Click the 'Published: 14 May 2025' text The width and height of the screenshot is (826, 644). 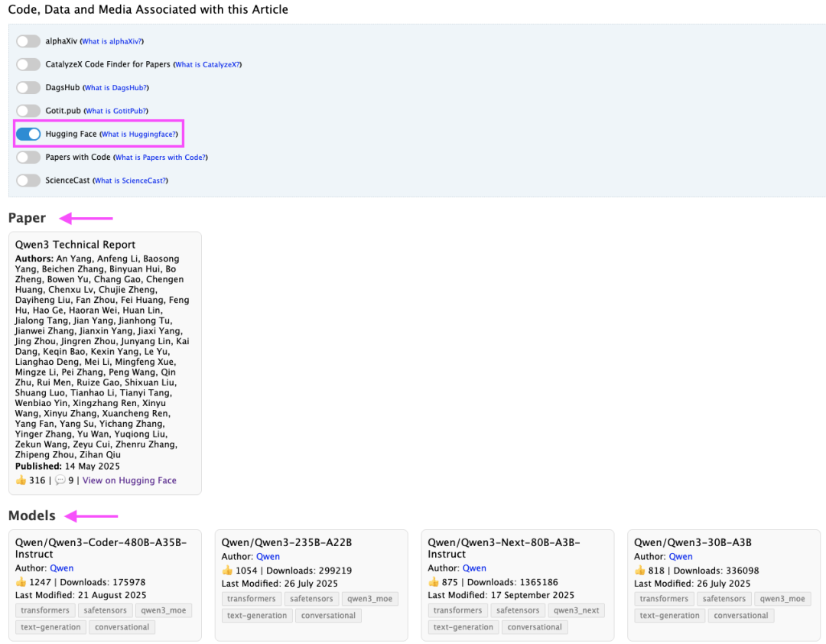[67, 466]
